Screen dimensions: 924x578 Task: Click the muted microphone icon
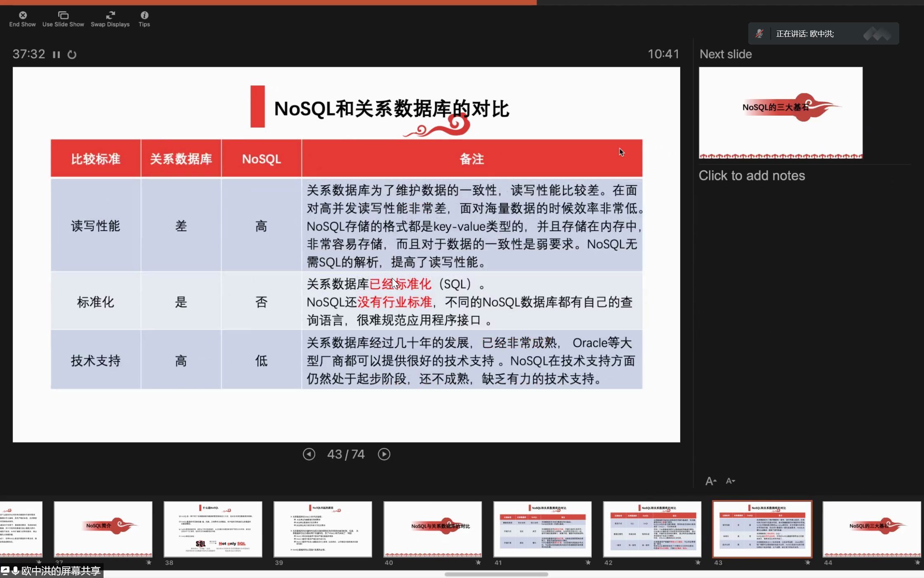click(759, 34)
